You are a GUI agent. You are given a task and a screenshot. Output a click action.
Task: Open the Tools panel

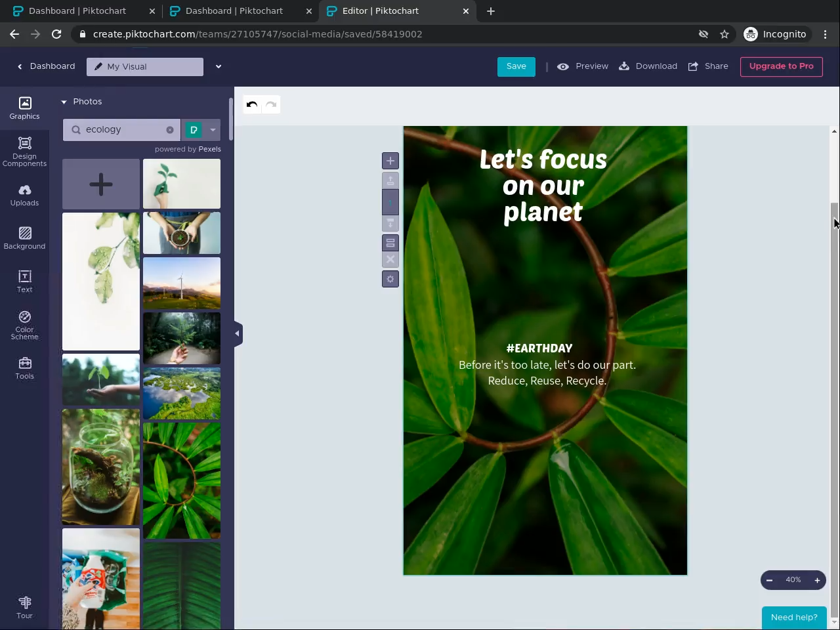(x=24, y=368)
